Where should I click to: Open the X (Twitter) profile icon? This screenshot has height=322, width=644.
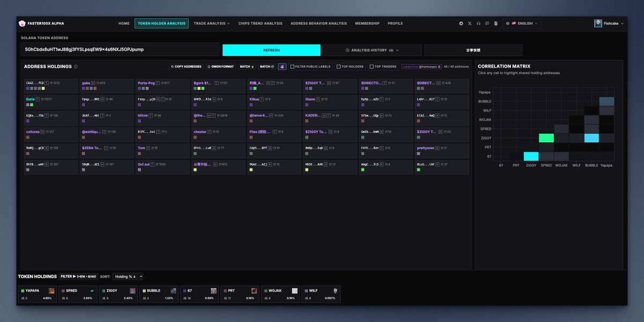(470, 23)
